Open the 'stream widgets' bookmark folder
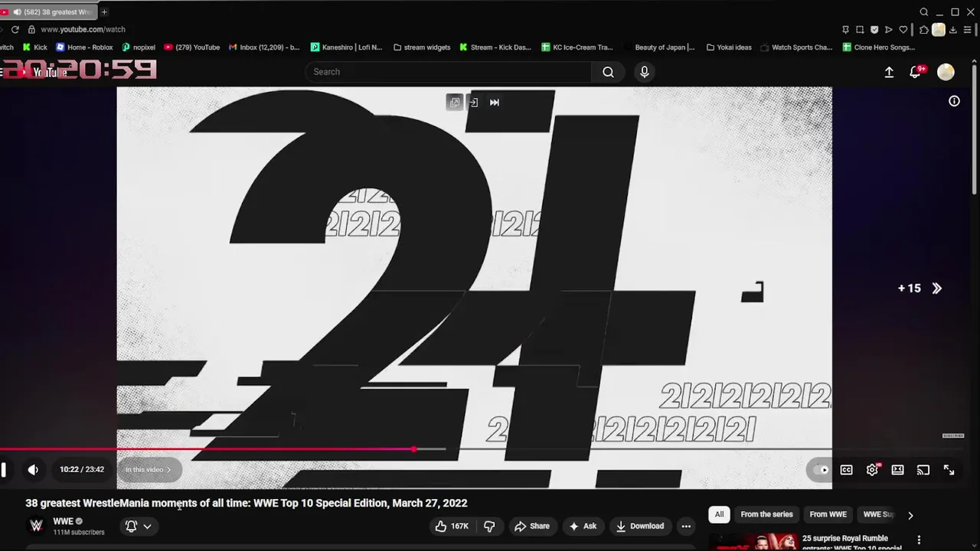This screenshot has height=551, width=980. (x=422, y=47)
